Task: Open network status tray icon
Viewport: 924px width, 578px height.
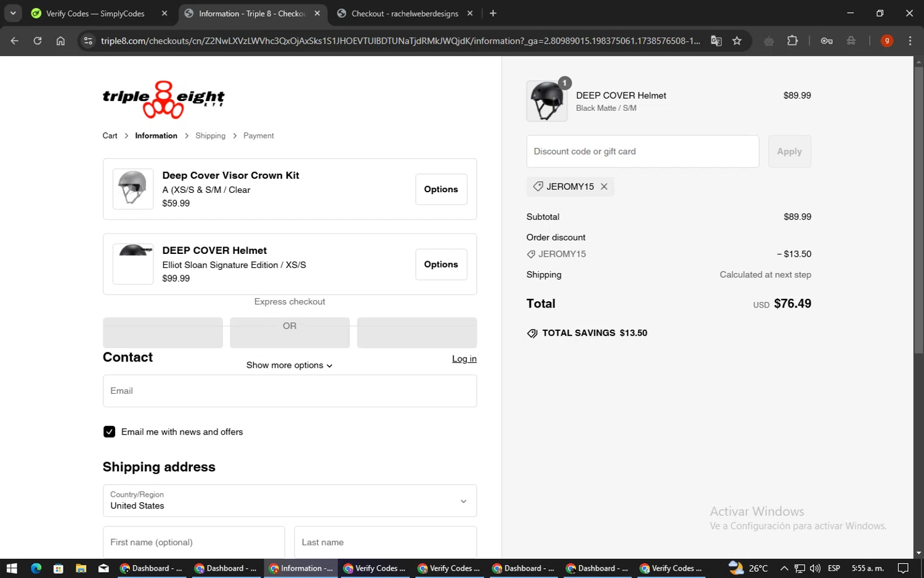Action: click(800, 568)
